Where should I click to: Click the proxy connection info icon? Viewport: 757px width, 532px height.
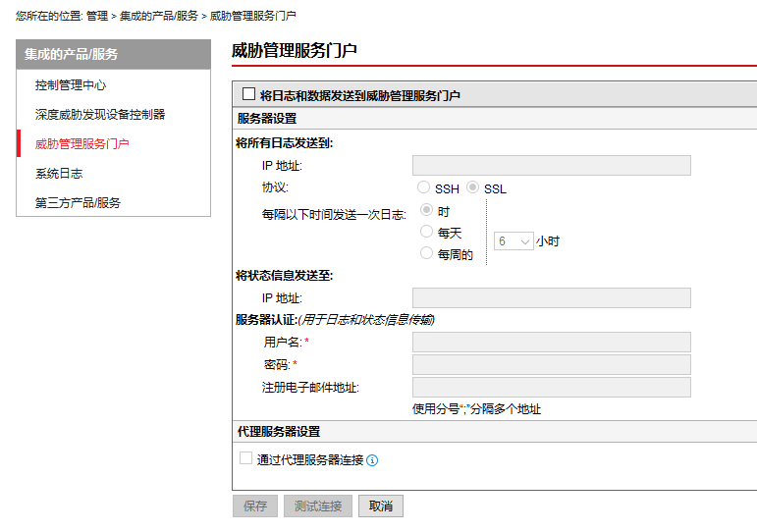coord(372,460)
